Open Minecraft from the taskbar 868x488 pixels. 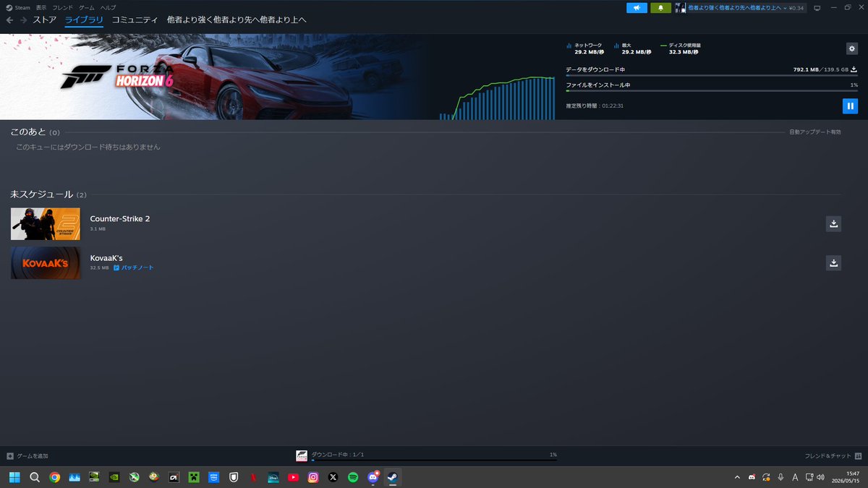pyautogui.click(x=194, y=477)
